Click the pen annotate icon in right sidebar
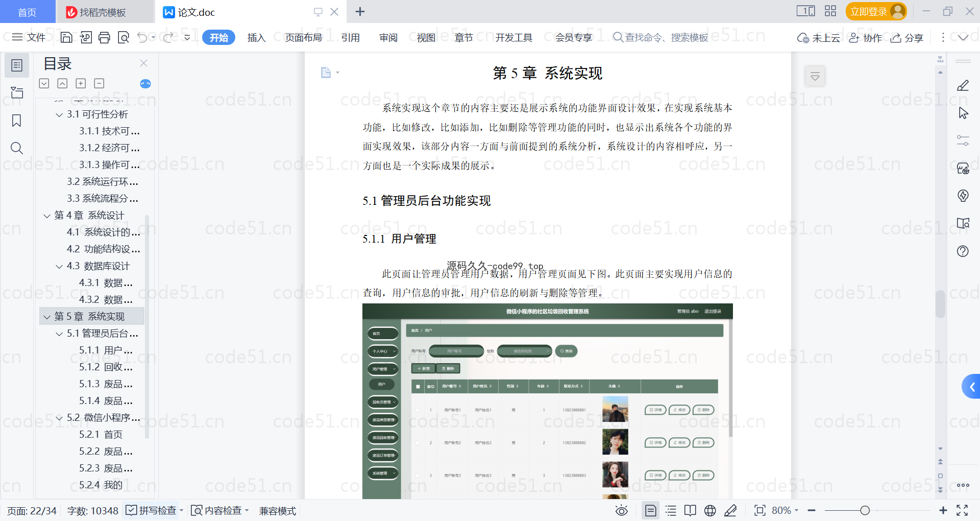980x521 pixels. click(x=963, y=85)
